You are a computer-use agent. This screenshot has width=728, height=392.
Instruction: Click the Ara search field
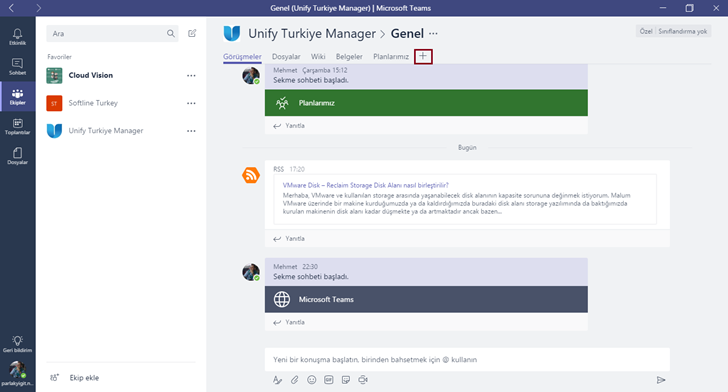pos(112,33)
